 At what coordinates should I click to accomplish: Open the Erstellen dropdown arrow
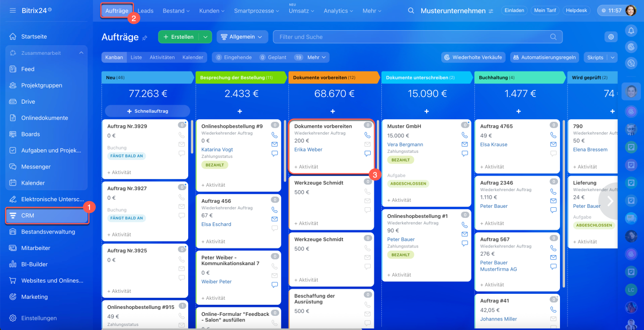click(x=205, y=37)
